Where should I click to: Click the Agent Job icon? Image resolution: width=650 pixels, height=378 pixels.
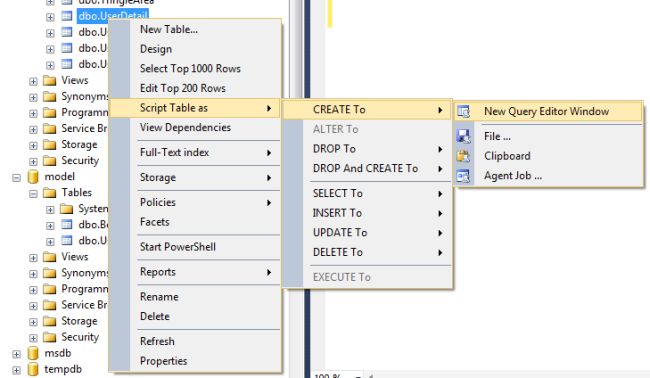463,176
